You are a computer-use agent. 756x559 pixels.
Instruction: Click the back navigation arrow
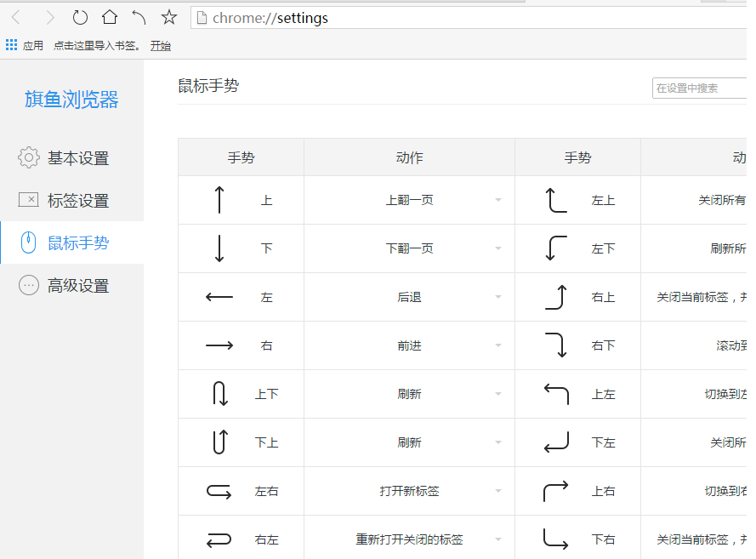tap(19, 17)
